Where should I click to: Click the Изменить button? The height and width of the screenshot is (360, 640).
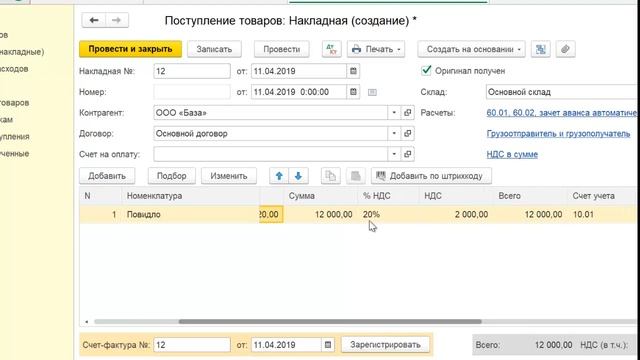point(229,176)
